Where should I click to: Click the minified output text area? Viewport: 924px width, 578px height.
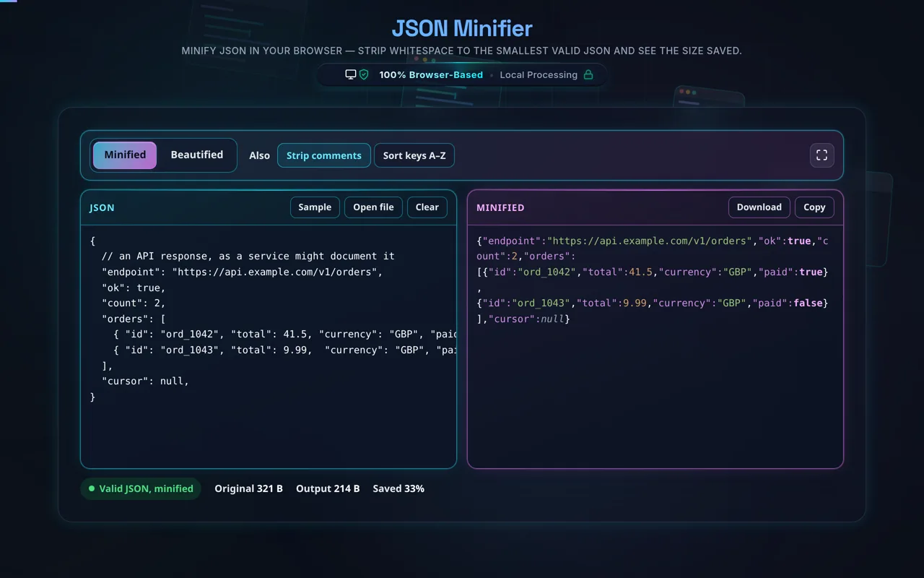point(655,347)
